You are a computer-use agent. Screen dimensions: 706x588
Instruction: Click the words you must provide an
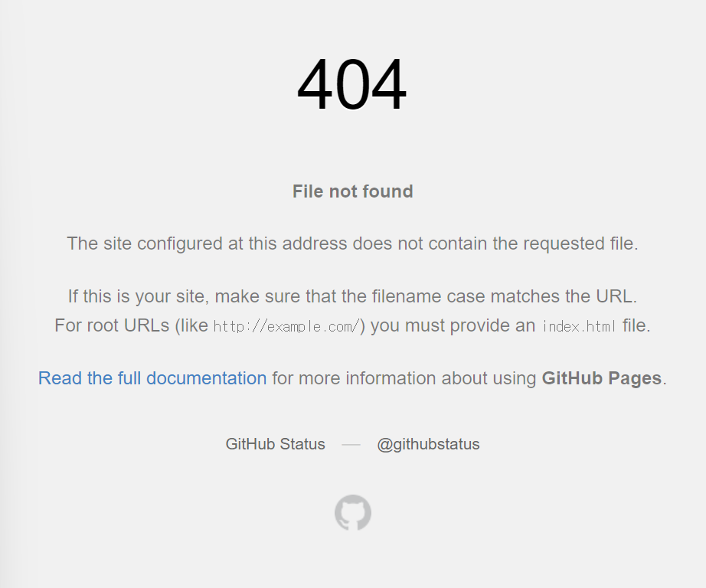453,325
